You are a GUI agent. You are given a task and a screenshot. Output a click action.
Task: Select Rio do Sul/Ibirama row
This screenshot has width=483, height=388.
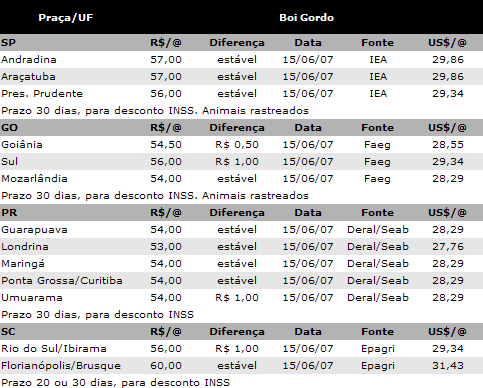click(x=241, y=349)
